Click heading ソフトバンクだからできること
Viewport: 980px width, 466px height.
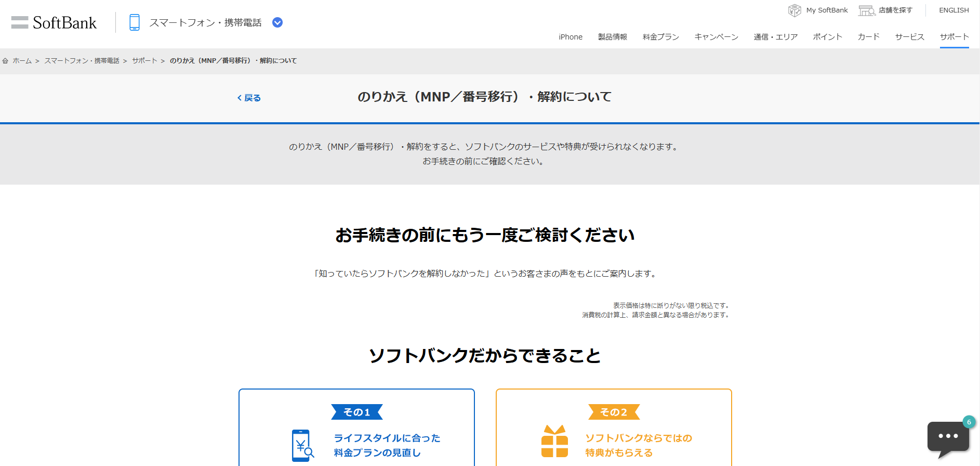(x=485, y=356)
